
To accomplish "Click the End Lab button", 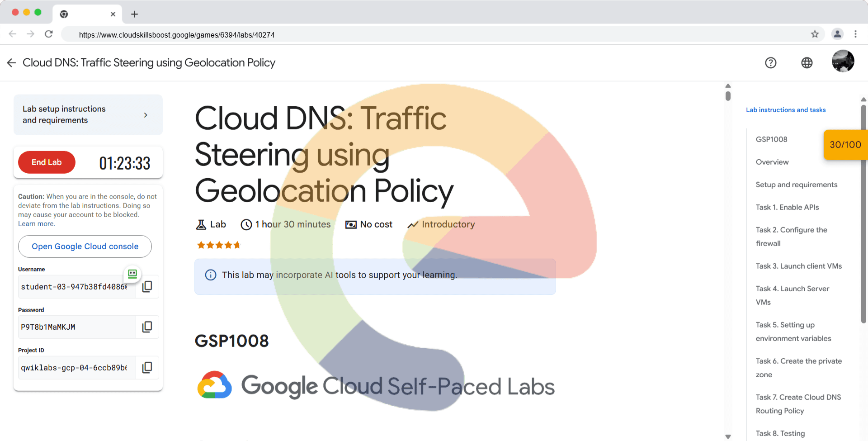I will tap(47, 162).
